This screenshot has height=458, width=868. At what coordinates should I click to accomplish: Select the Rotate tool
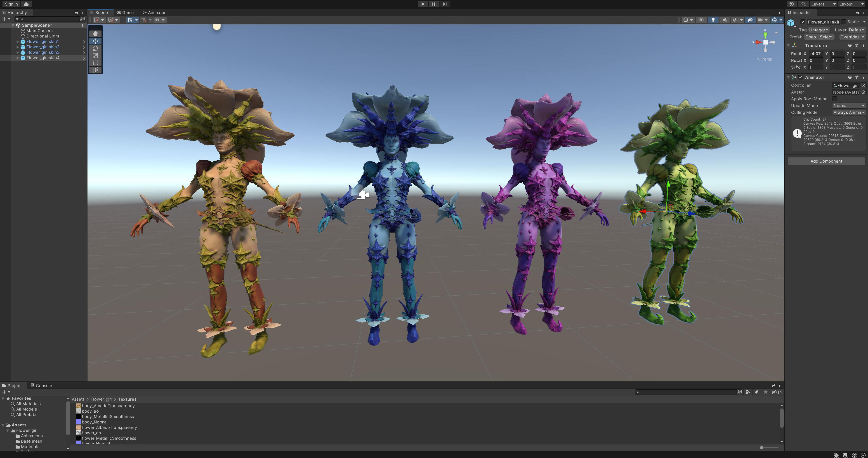95,48
